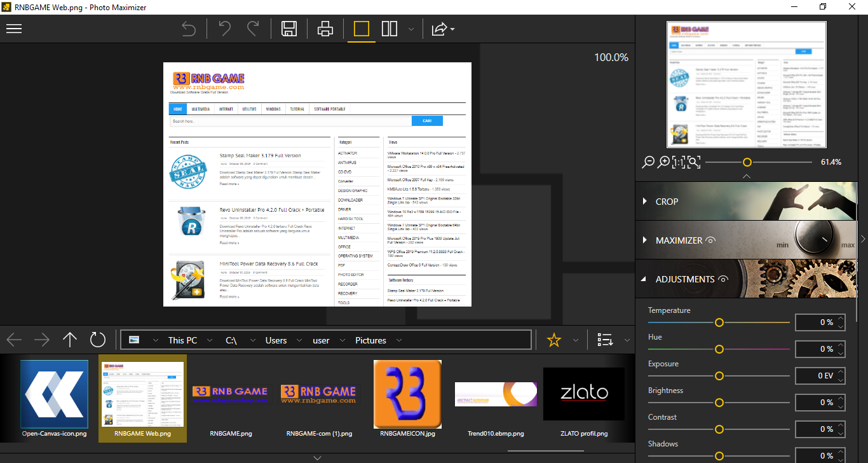Toggle the ADJUSTMENTS eye visibility icon
Viewport: 868px width, 463px height.
point(722,279)
